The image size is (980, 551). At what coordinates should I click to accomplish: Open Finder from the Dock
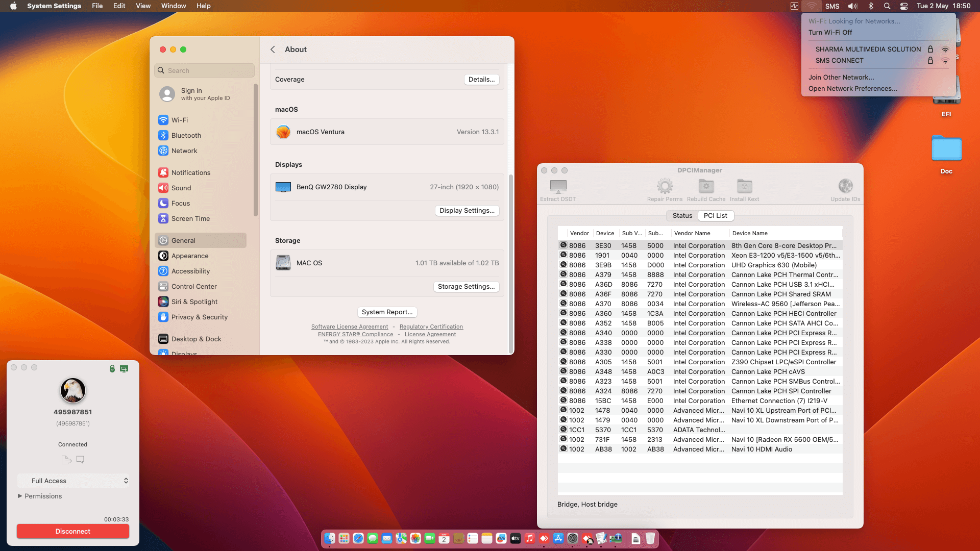point(330,538)
